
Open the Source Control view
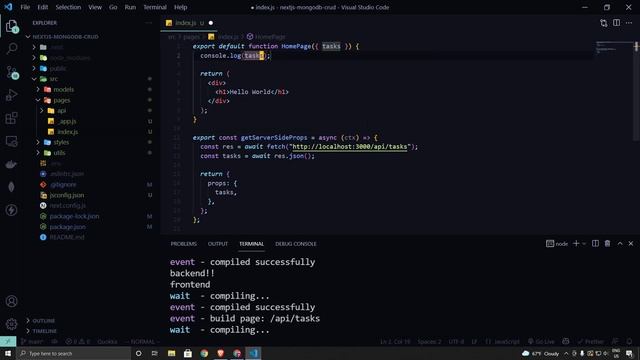pyautogui.click(x=11, y=72)
